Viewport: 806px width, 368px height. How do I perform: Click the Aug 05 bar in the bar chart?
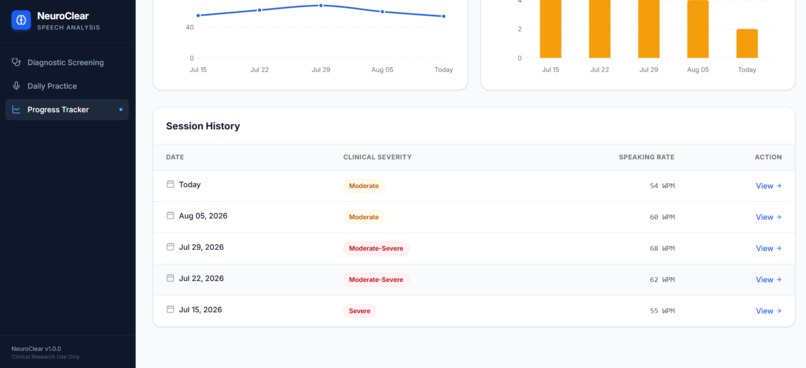coord(698,29)
